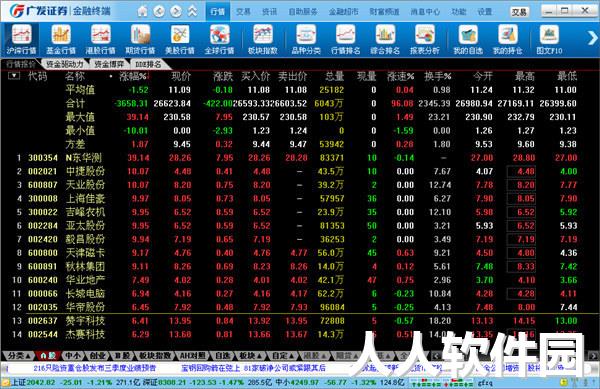The image size is (600, 389).
Task: Click the home navigation icon
Action: tap(142, 11)
